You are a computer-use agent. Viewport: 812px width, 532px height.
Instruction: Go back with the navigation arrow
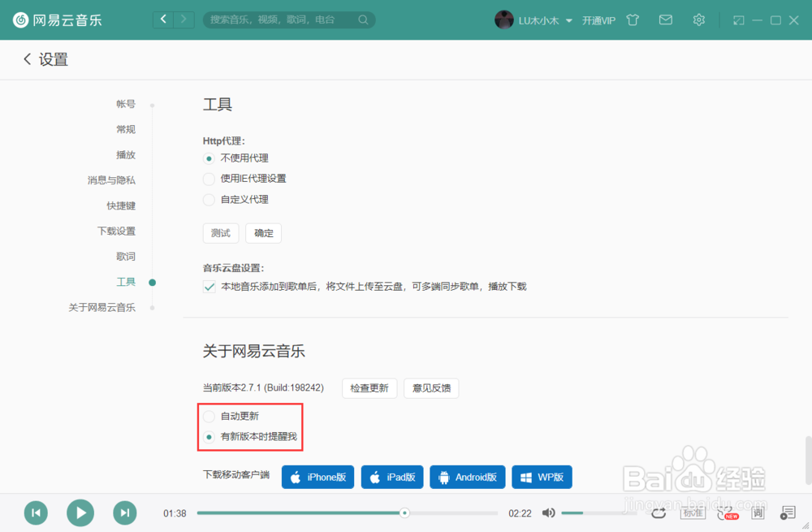163,19
